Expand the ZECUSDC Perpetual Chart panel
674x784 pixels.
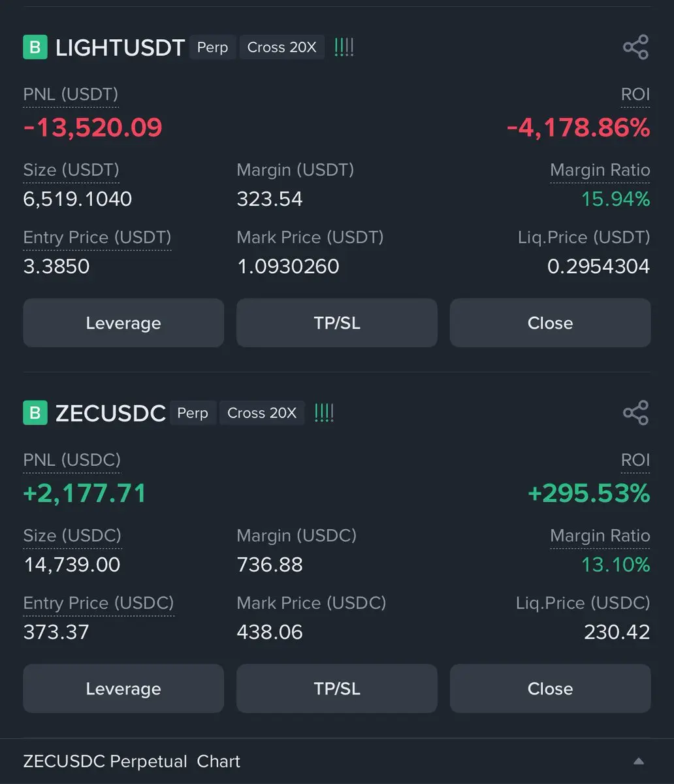639,761
